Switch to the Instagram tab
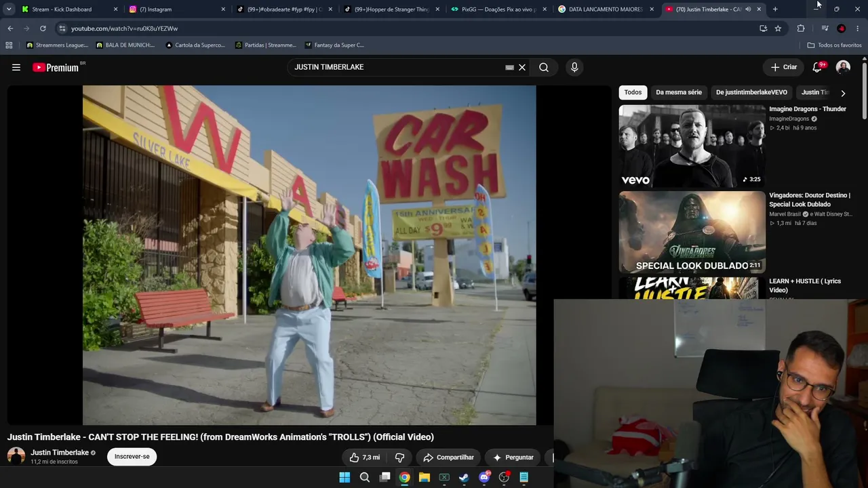 pyautogui.click(x=176, y=9)
